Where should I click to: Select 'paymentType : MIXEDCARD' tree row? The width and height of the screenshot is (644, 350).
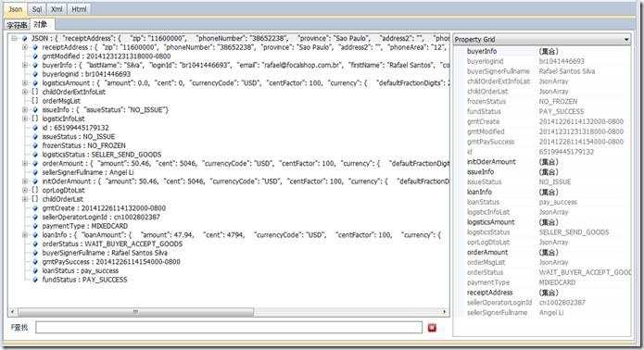pos(85,226)
